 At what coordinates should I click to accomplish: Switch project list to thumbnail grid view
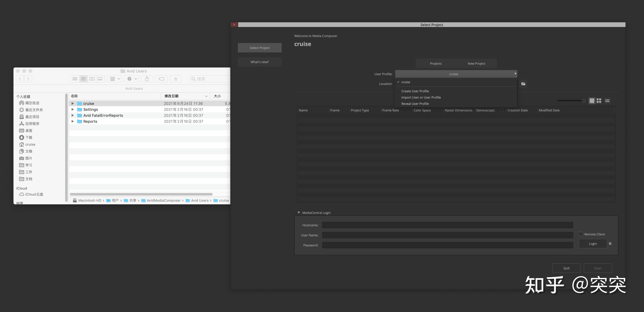pos(599,101)
